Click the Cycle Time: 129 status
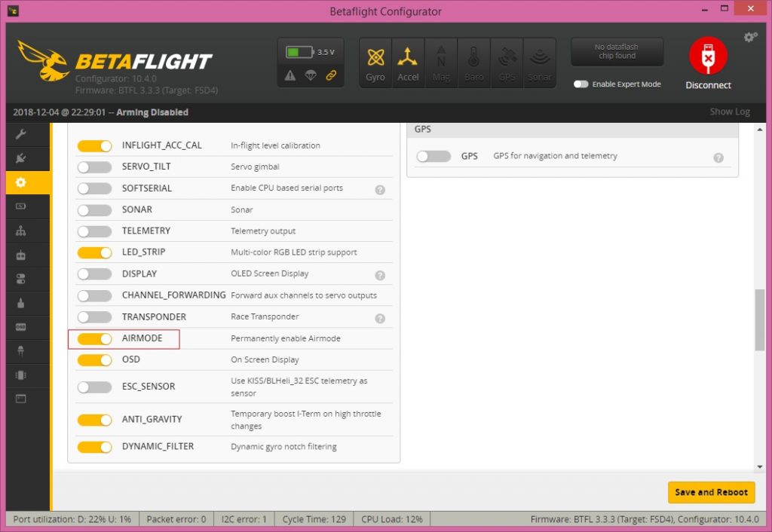The width and height of the screenshot is (772, 532). [x=314, y=519]
